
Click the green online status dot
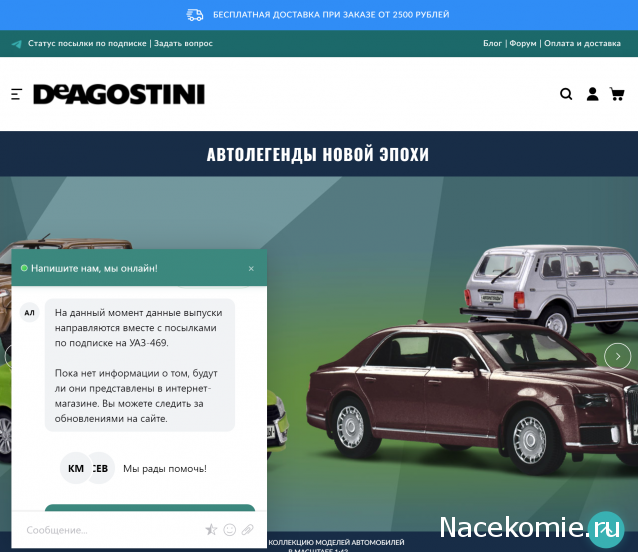point(24,268)
